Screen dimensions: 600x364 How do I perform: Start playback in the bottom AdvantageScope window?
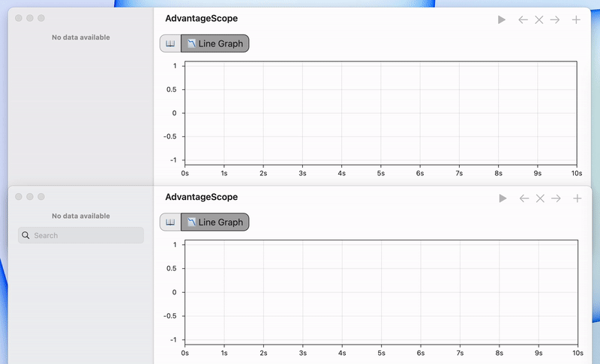502,198
